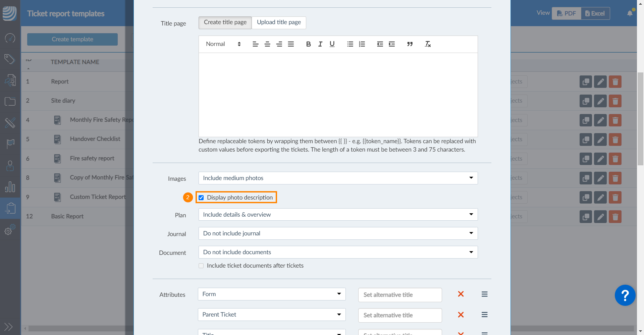This screenshot has height=335, width=644.
Task: Select the Create title page tab
Action: click(225, 22)
